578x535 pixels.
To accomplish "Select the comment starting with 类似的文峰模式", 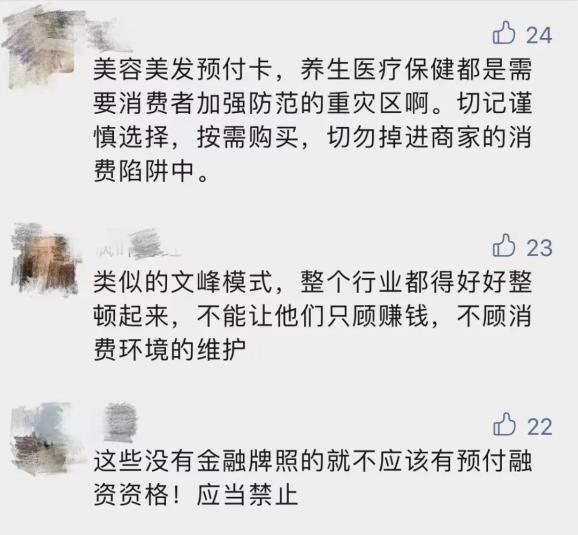I will click(313, 316).
